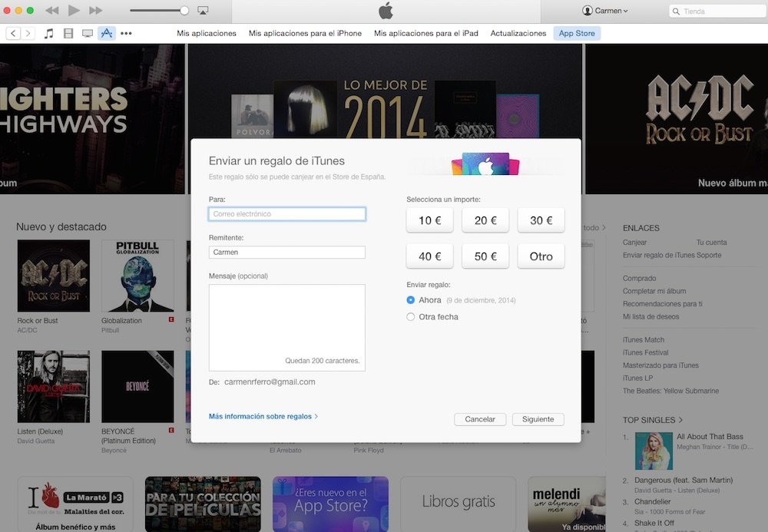This screenshot has width=768, height=532.
Task: Open the Actualizaciones tab
Action: pyautogui.click(x=518, y=33)
